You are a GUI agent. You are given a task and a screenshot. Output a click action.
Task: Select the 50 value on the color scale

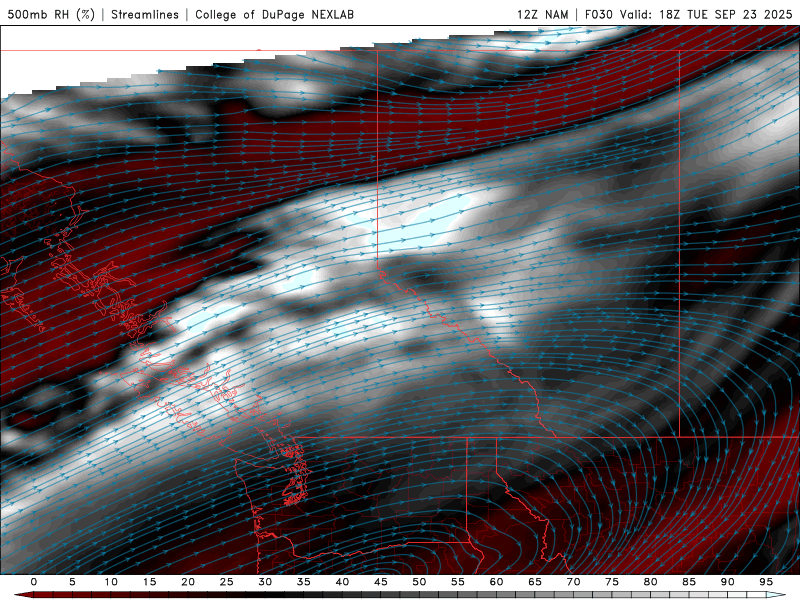click(x=419, y=582)
